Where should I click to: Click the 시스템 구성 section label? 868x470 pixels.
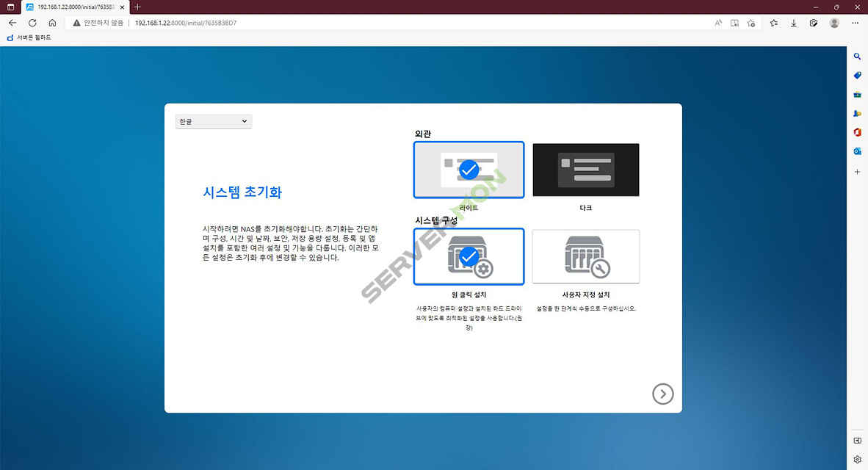pos(436,220)
